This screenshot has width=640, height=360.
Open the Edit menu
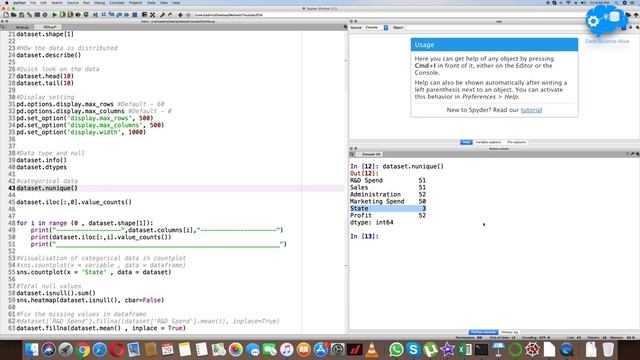tap(43, 2)
